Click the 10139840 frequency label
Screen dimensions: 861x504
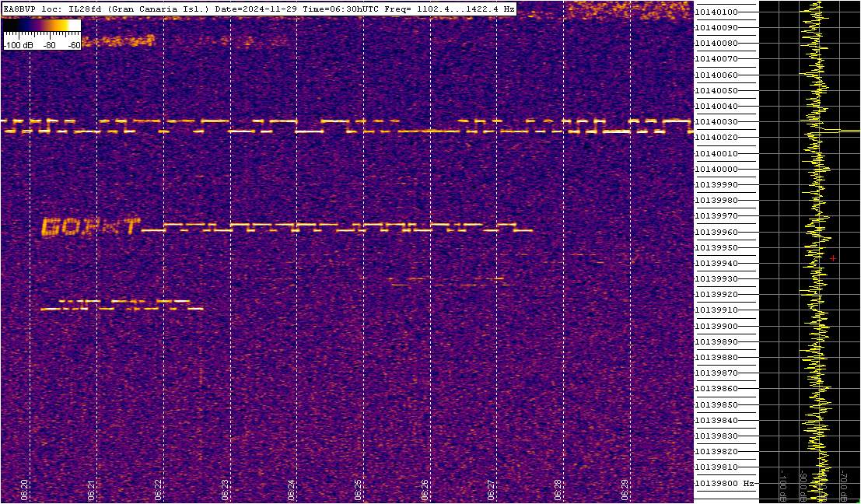click(x=716, y=421)
